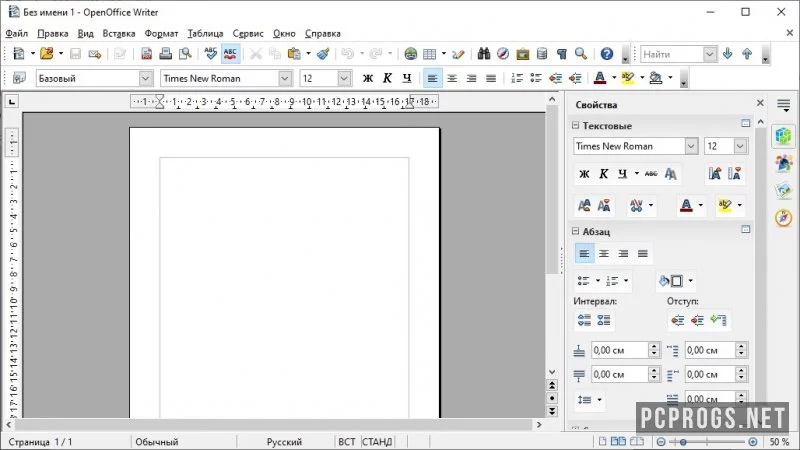Open Gallery icon in standard toolbar

522,54
